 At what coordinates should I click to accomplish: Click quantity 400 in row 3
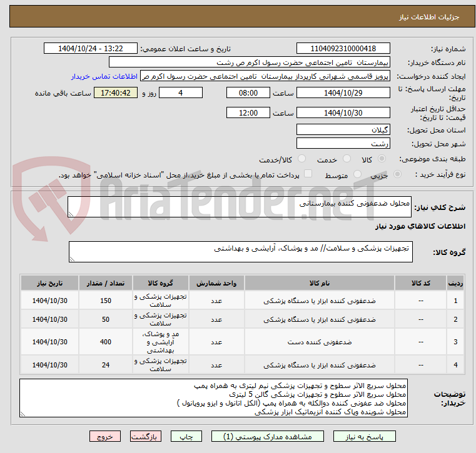tap(105, 342)
